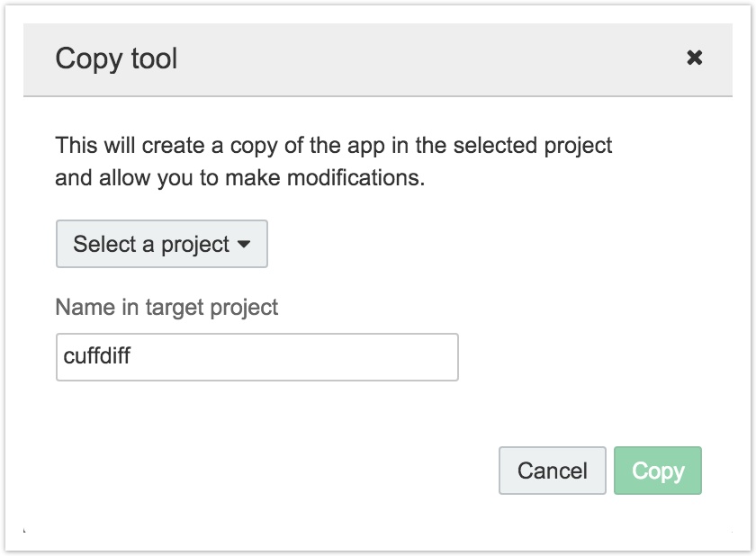Expand the project selection list
756x556 pixels.
coord(162,244)
